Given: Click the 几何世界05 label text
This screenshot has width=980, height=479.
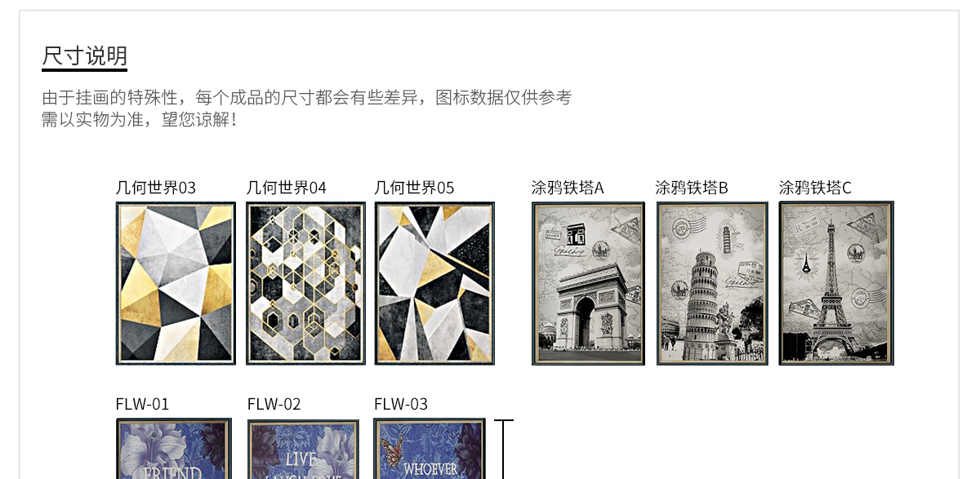Looking at the screenshot, I should pos(414,188).
